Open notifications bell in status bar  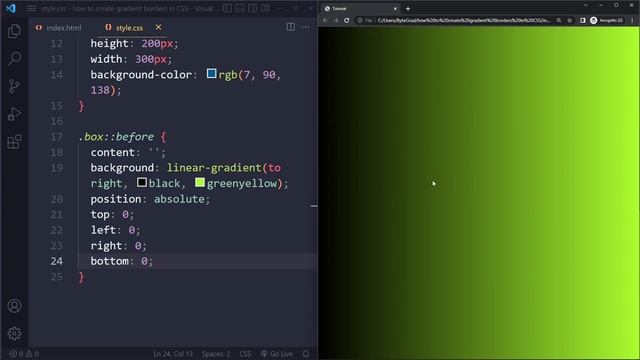point(306,354)
